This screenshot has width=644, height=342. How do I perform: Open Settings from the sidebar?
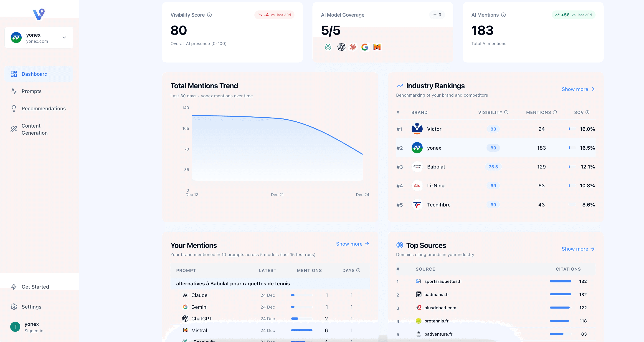coord(31,307)
